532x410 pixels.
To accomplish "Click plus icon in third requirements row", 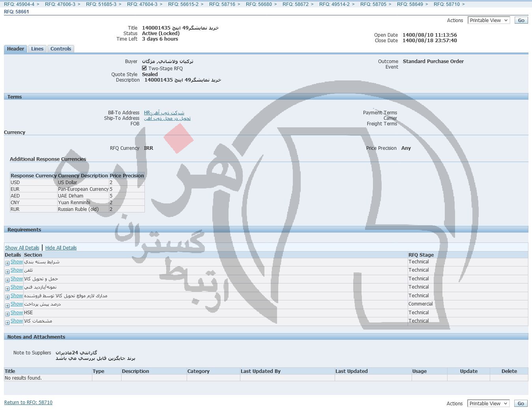I will click(x=7, y=280).
